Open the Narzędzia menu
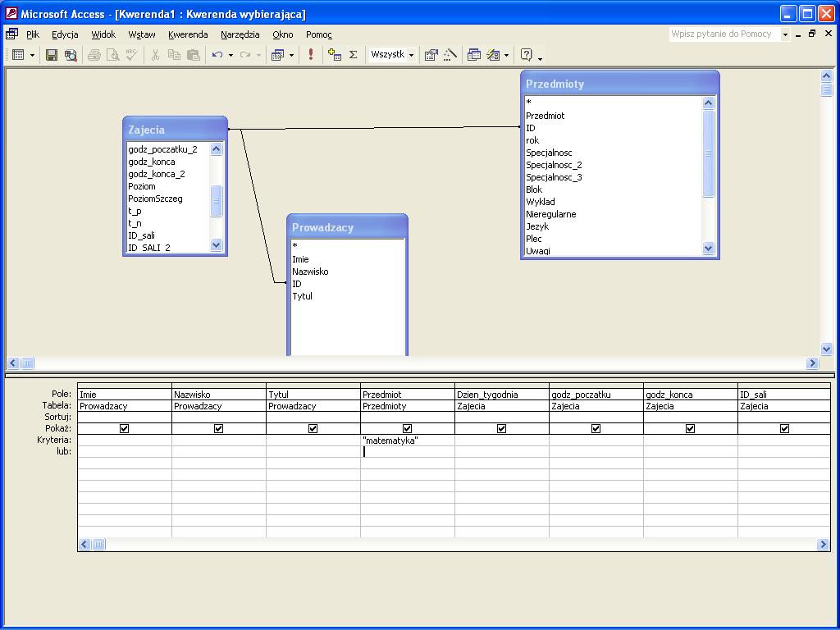This screenshot has width=840, height=630. [240, 34]
